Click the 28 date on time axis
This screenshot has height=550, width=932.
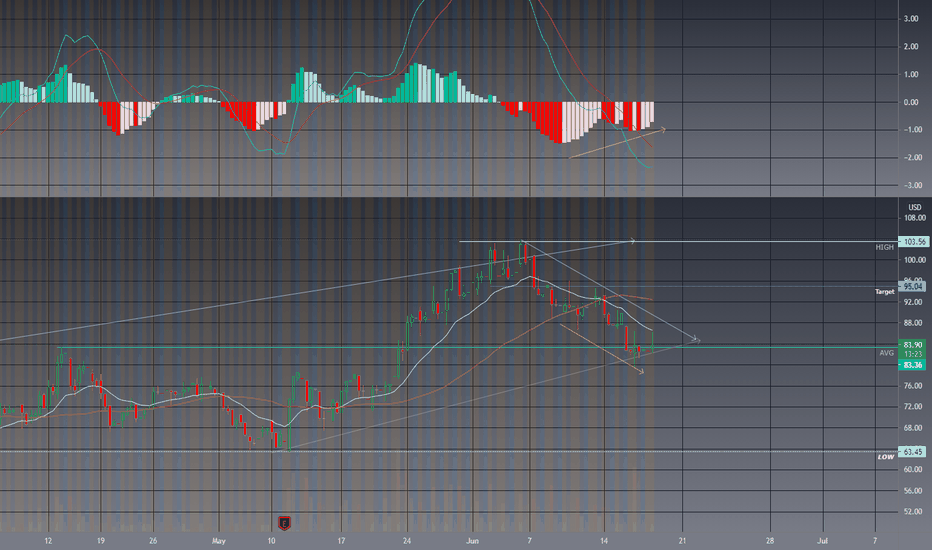(x=770, y=541)
